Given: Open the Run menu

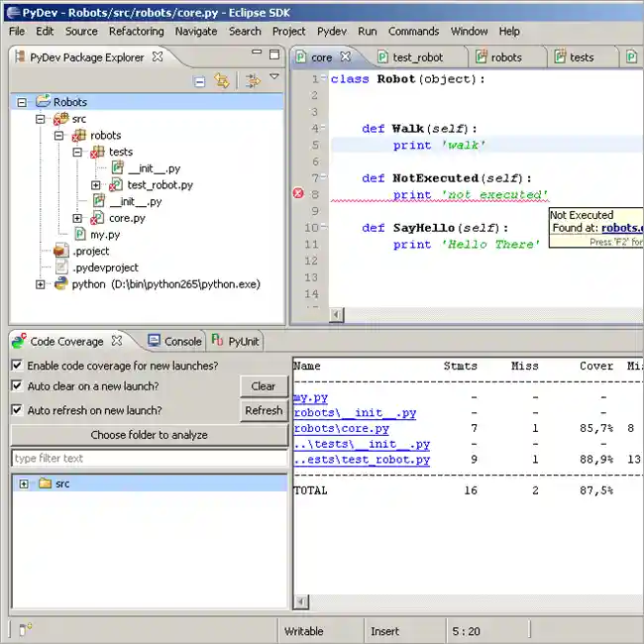Looking at the screenshot, I should [x=368, y=32].
